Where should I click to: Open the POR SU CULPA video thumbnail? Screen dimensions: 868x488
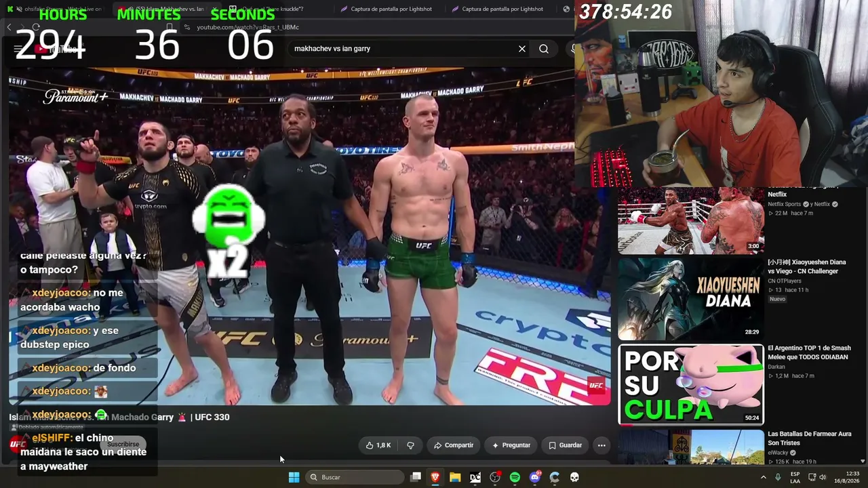691,384
